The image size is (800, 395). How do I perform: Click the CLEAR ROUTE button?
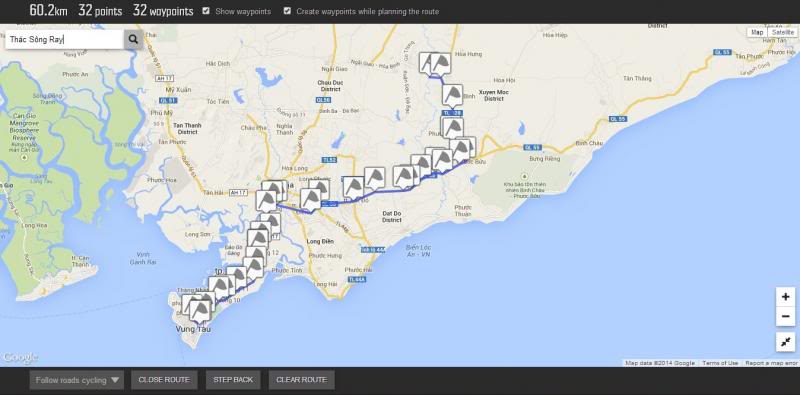(x=302, y=380)
